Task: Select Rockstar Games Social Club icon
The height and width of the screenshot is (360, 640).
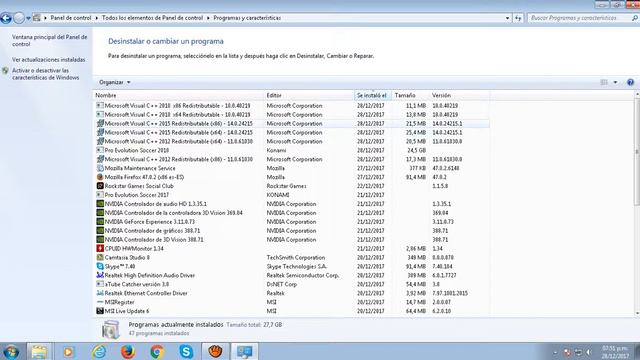Action: tap(100, 186)
